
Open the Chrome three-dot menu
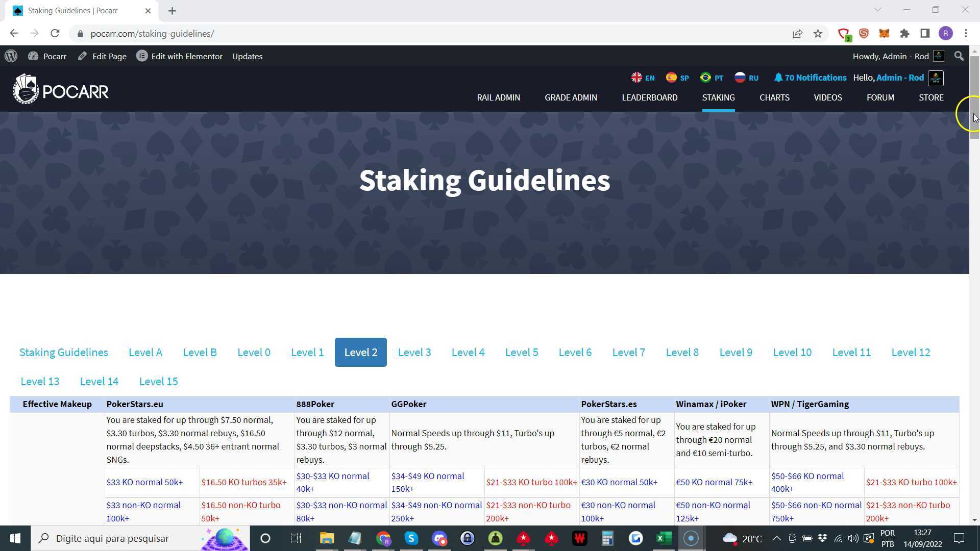[966, 33]
